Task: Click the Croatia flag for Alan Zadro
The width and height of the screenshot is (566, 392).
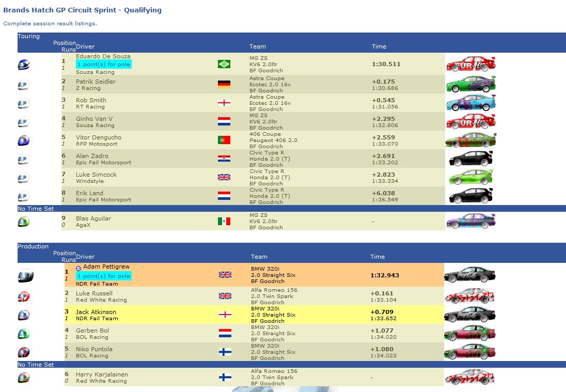Action: 224,159
